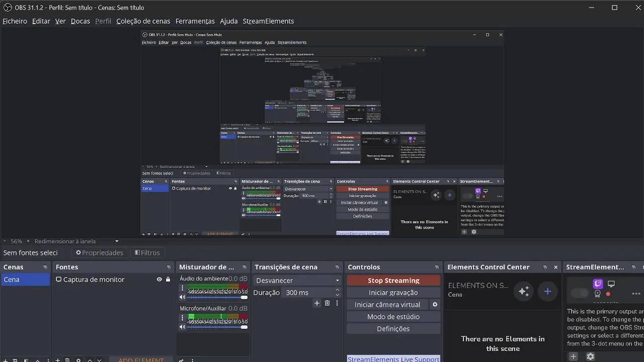Screen dimensions: 644x362
Task: Open the Desvanecer transition dropdown
Action: (x=297, y=281)
